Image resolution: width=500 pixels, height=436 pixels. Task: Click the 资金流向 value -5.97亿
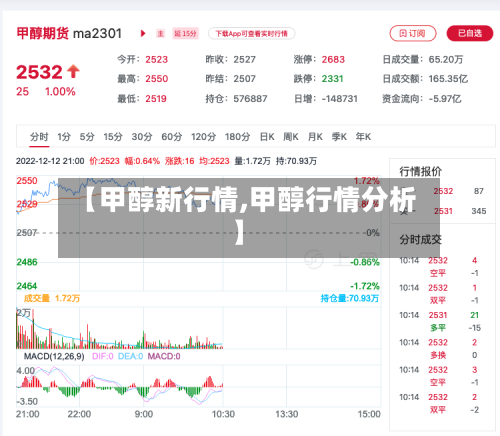click(445, 99)
